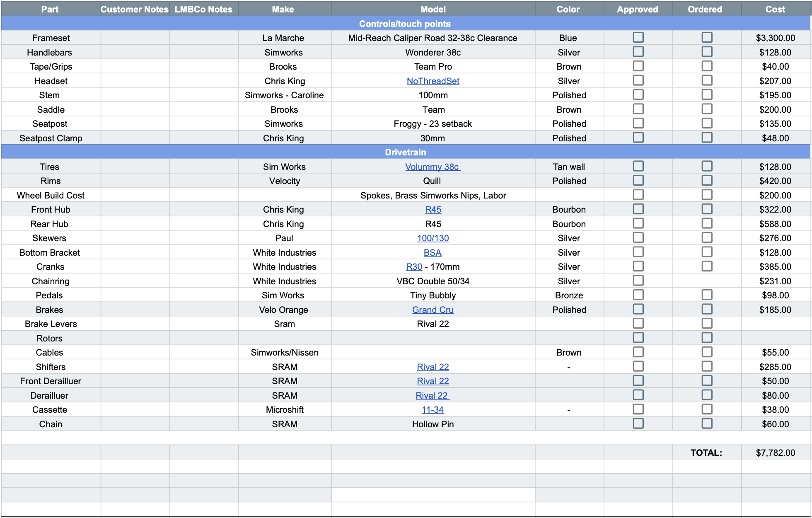Select the $7,782.00 total cell
Image resolution: width=812 pixels, height=518 pixels.
[776, 453]
